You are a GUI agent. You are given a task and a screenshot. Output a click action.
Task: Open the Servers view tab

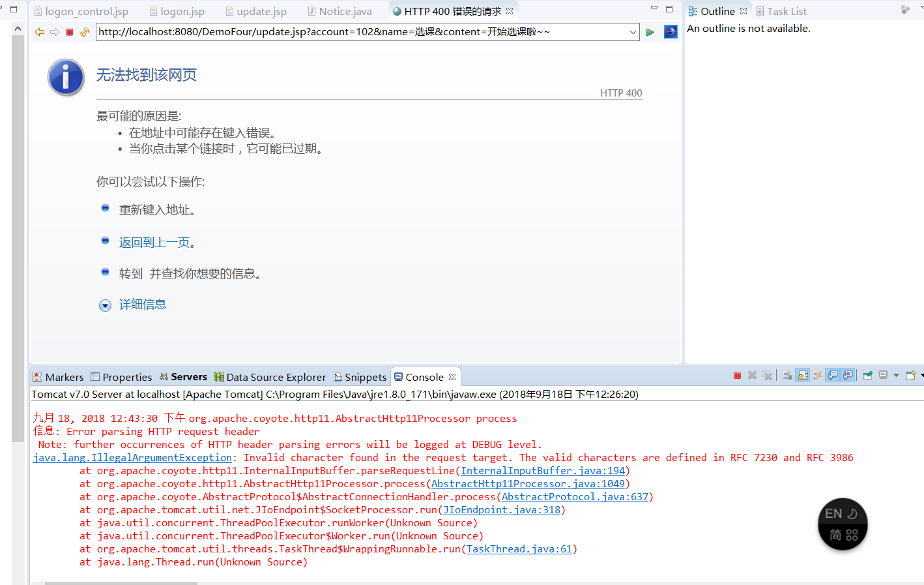183,377
